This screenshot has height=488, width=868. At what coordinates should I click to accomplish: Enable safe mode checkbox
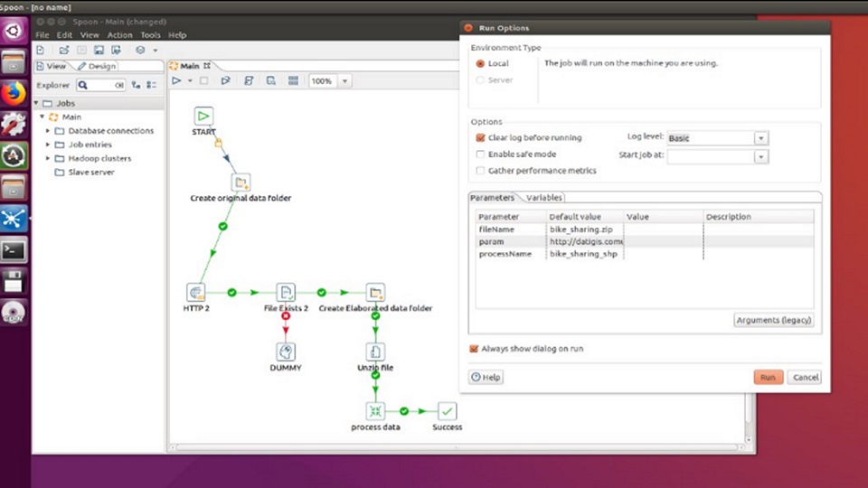(x=480, y=155)
